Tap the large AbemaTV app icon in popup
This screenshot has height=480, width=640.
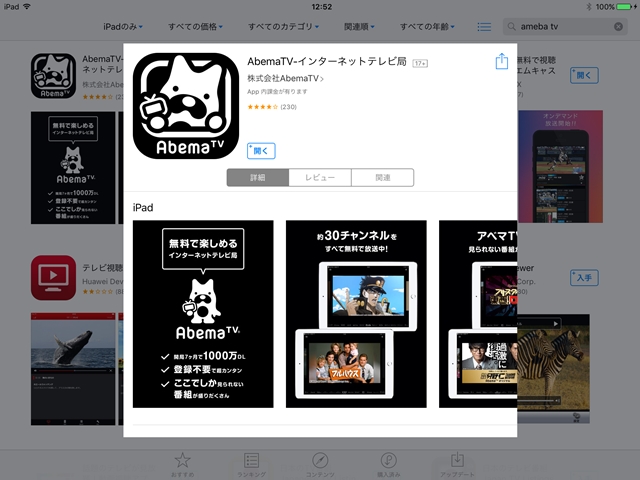pos(186,106)
